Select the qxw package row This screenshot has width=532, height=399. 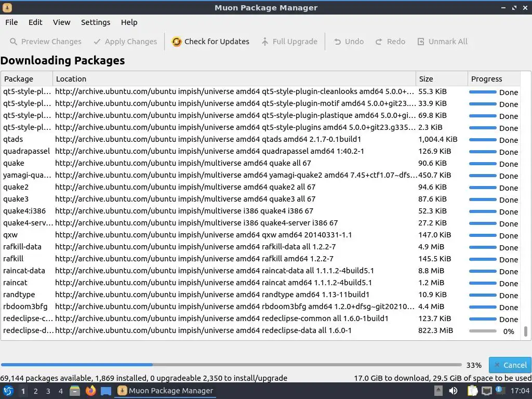coord(261,235)
